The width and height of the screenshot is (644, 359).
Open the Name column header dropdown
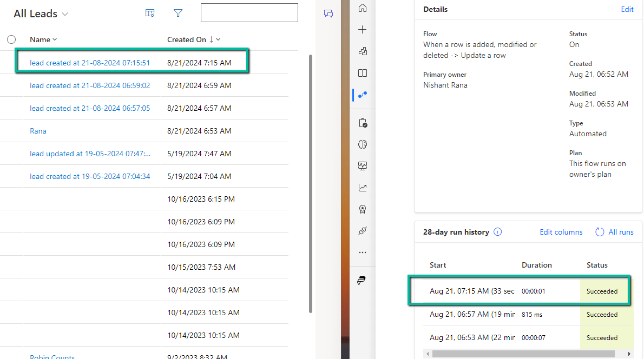click(43, 39)
